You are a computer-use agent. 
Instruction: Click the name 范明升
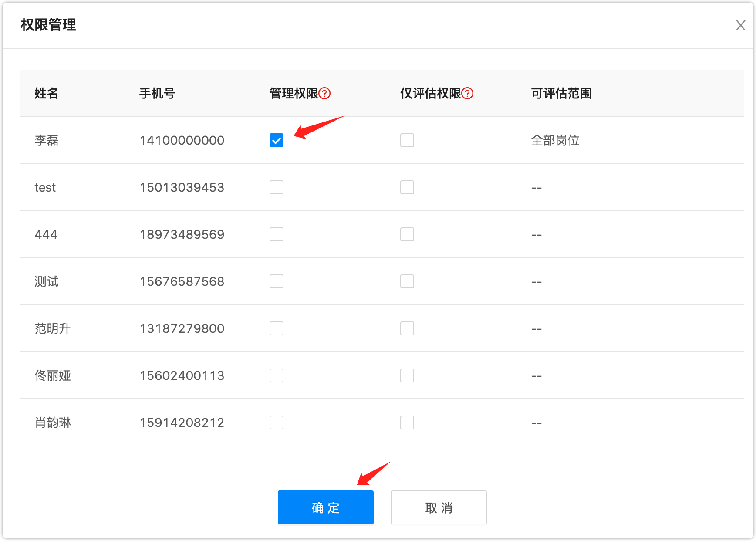point(53,328)
